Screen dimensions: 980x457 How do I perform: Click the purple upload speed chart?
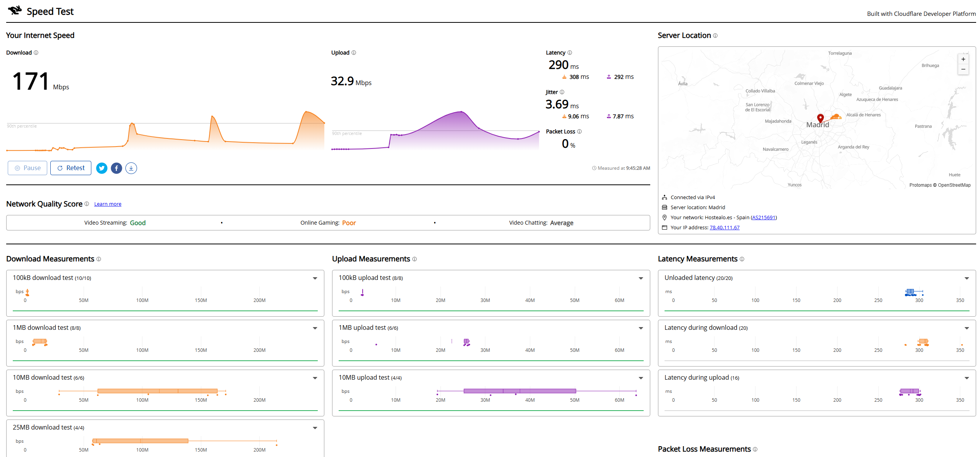[x=435, y=131]
